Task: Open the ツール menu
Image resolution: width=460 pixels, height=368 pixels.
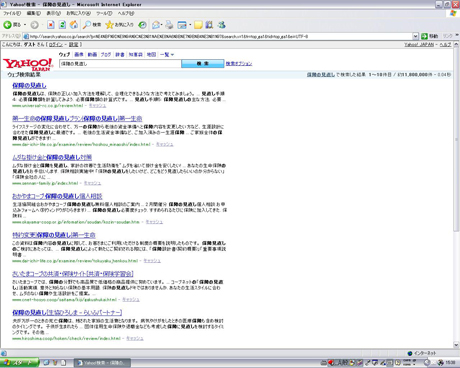Action: (x=104, y=13)
